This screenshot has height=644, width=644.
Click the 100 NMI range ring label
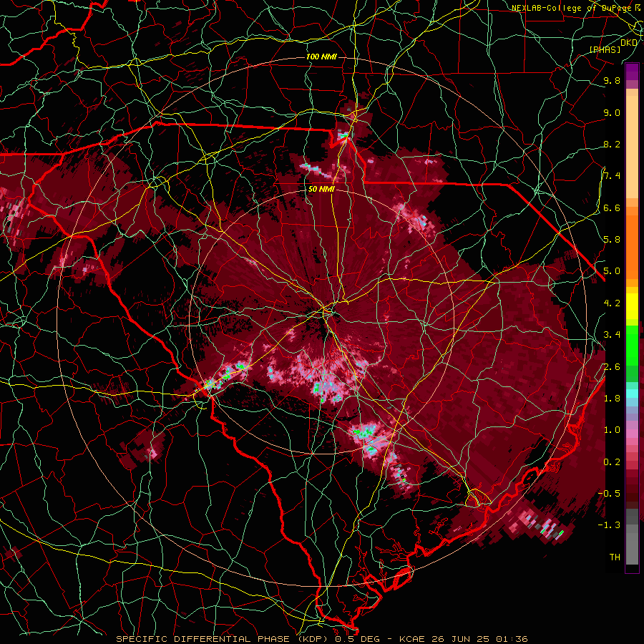pos(321,57)
